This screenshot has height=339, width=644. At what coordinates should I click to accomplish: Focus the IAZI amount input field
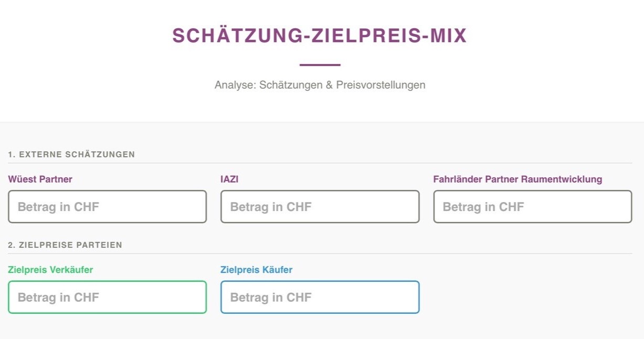[x=320, y=207]
